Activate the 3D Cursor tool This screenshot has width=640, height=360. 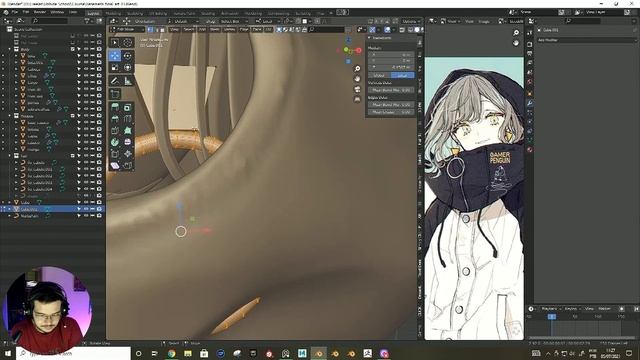pos(128,42)
